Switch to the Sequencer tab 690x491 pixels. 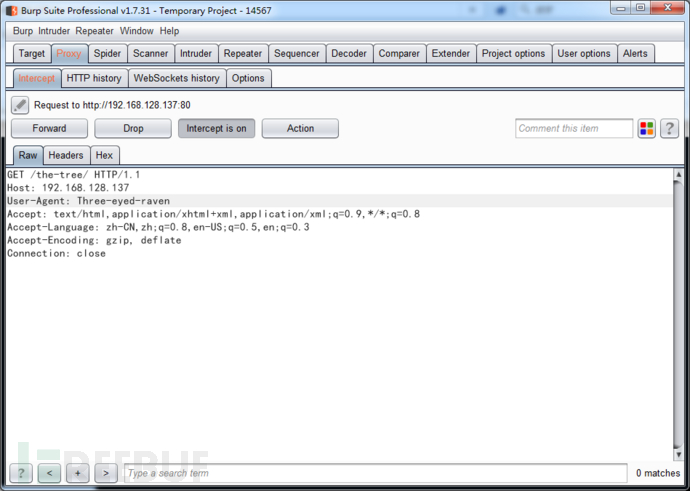pos(297,54)
